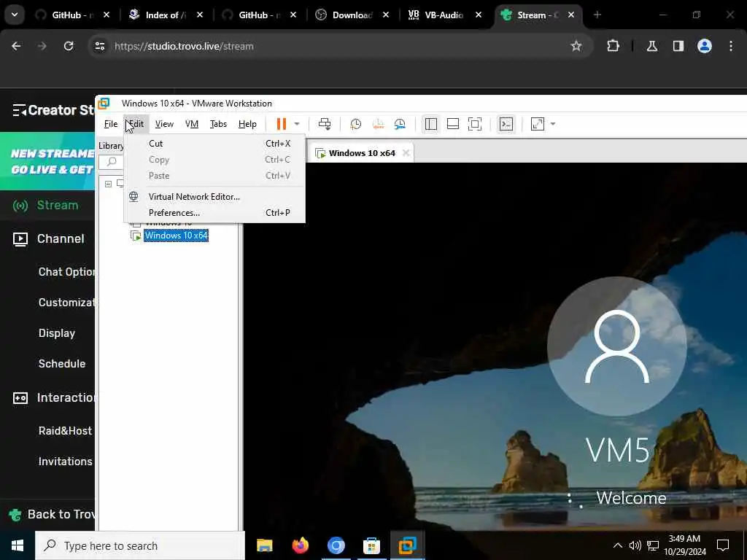This screenshot has height=560, width=747.
Task: Click the VMware Workstation title bar icon
Action: coord(104,103)
